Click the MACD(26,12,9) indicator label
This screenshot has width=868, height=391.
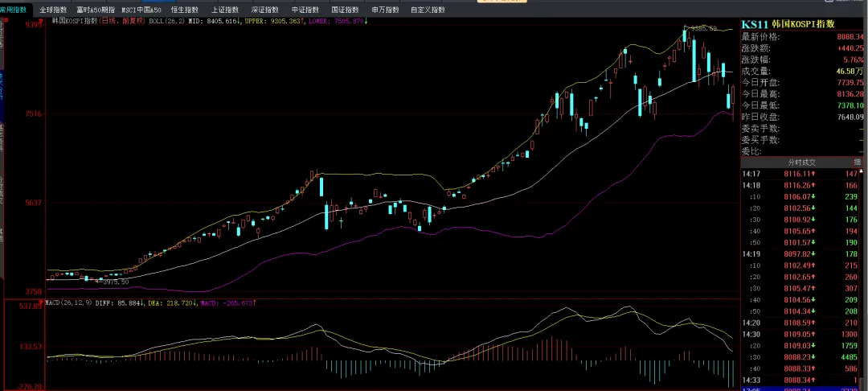tap(70, 303)
